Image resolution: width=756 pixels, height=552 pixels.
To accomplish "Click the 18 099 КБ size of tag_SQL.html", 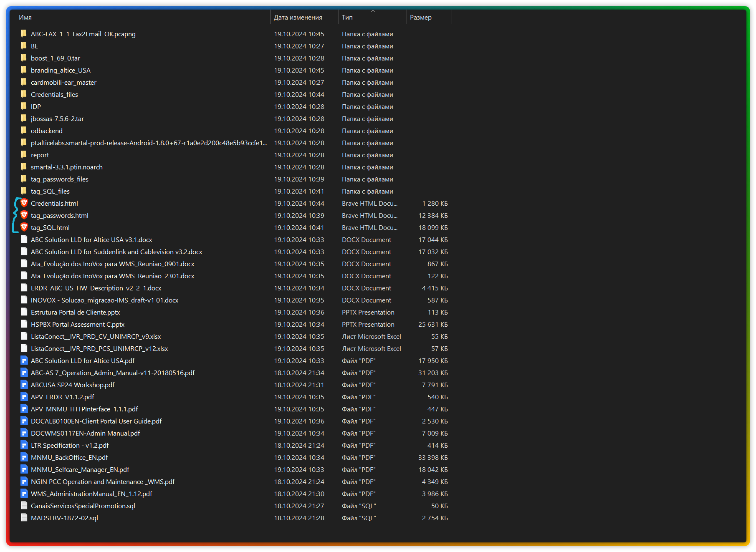I will point(433,227).
